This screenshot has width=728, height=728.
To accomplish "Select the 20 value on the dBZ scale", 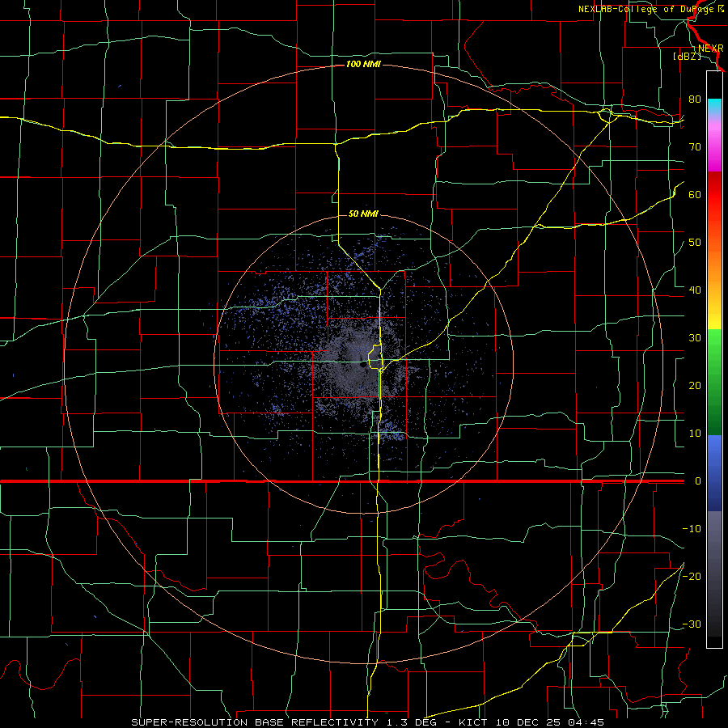I will 695,385.
